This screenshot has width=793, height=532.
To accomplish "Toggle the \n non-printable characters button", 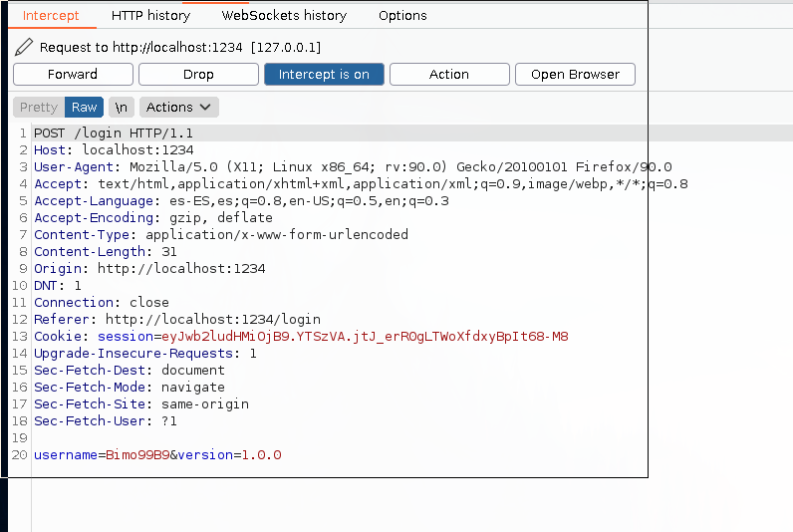I will tap(121, 107).
